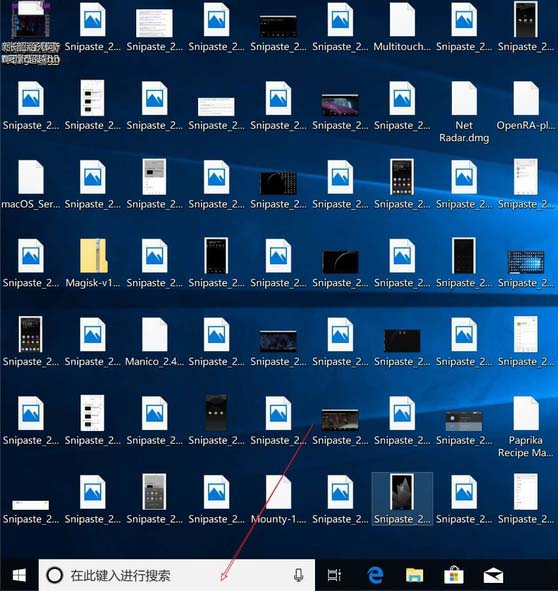The image size is (558, 591).
Task: Click the Cortana circle icon
Action: tap(55, 575)
